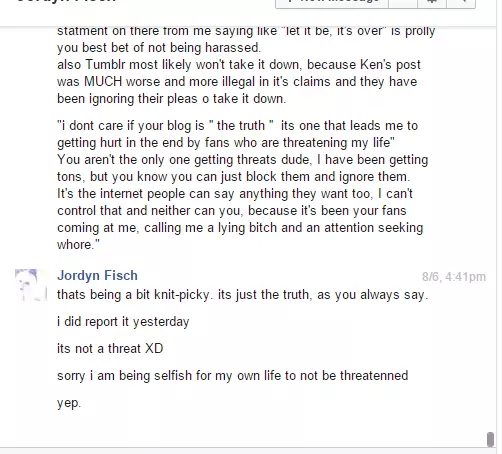Click the "was MUCH worse and more illegal" line
This screenshot has width=502, height=454.
pyautogui.click(x=237, y=82)
